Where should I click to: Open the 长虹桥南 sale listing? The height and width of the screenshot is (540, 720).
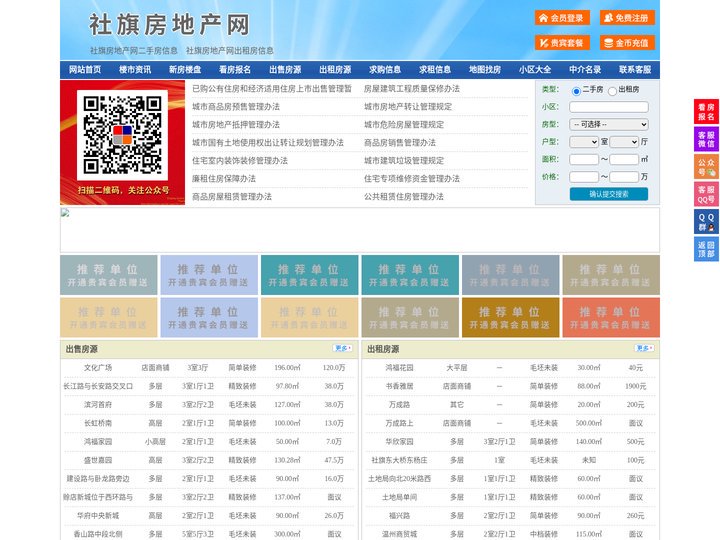tap(98, 423)
